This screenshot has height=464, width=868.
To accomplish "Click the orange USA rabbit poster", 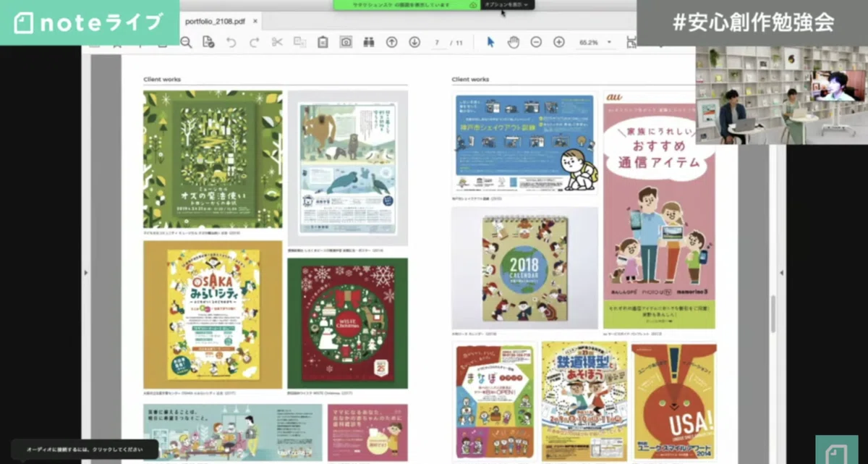I will [x=674, y=402].
